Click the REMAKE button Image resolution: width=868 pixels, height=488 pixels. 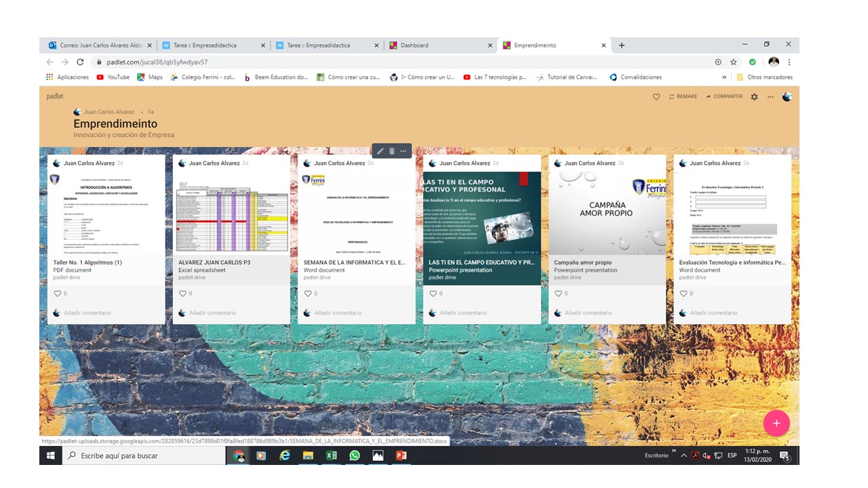683,97
